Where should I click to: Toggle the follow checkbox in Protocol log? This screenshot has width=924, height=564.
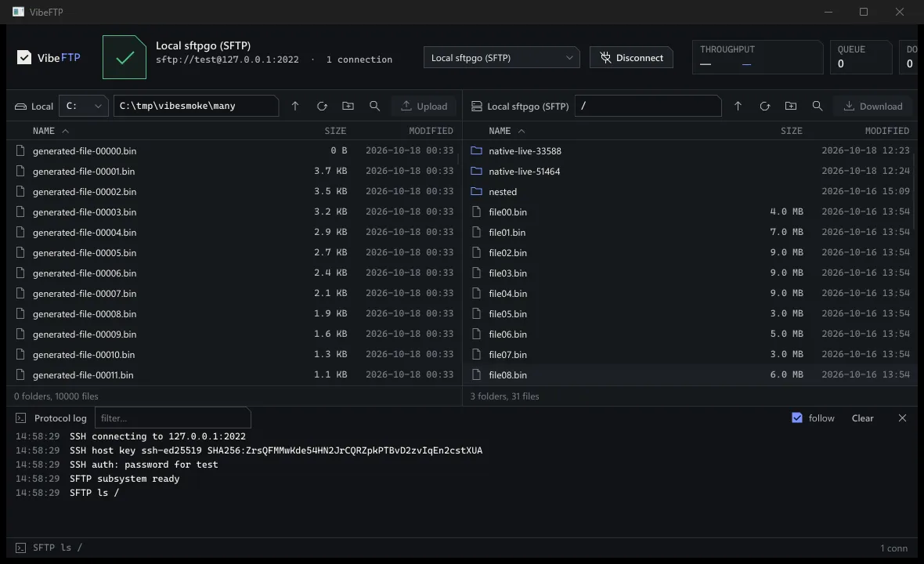(x=796, y=418)
